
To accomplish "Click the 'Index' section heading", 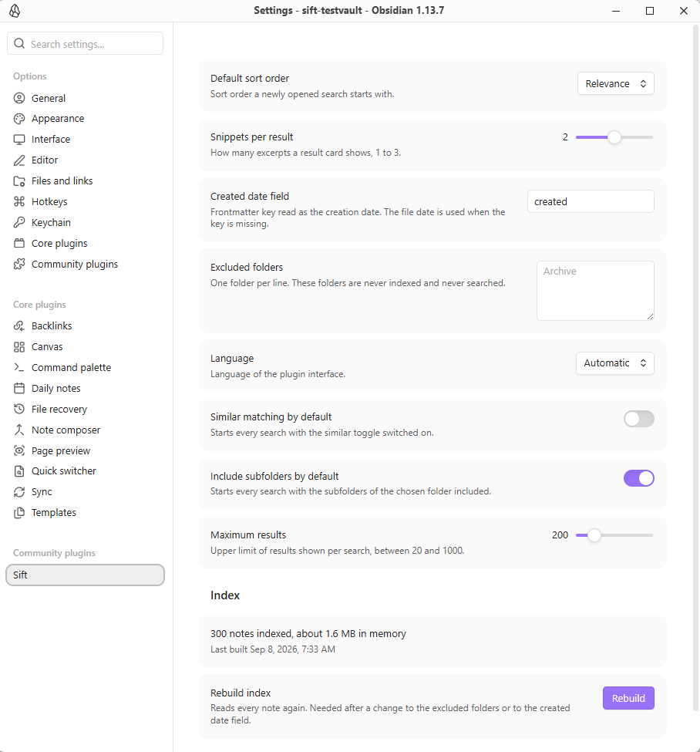I will (225, 595).
